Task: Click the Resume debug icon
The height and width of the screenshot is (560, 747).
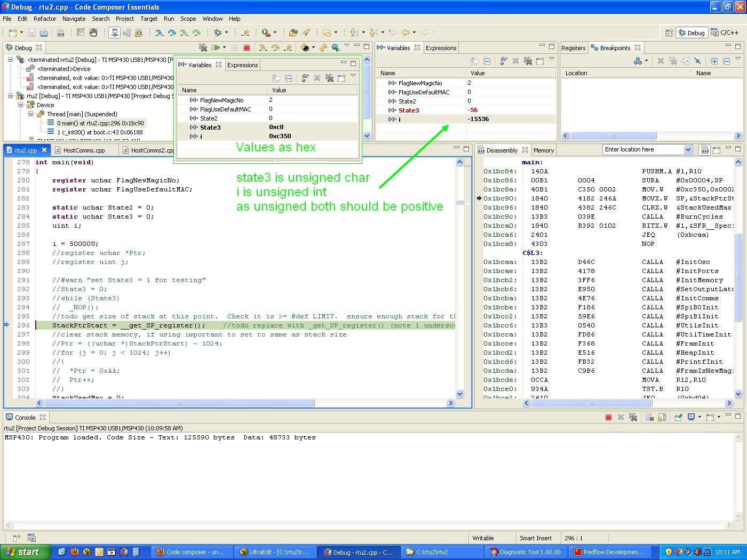Action: [216, 47]
